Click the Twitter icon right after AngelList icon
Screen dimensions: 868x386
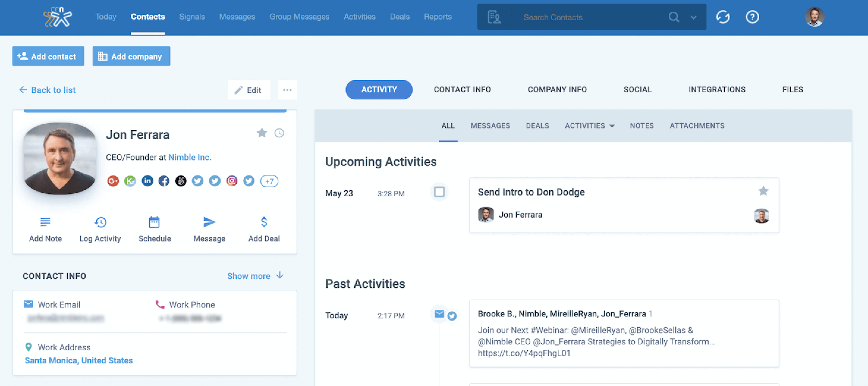198,181
